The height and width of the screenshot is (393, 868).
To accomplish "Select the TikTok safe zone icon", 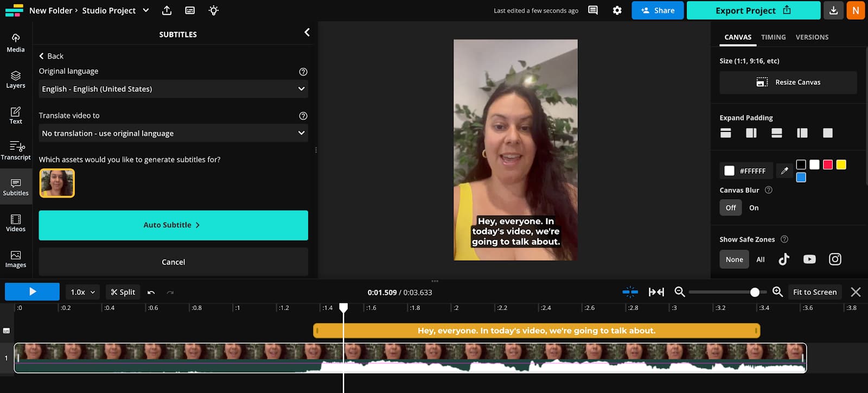I will tap(783, 259).
